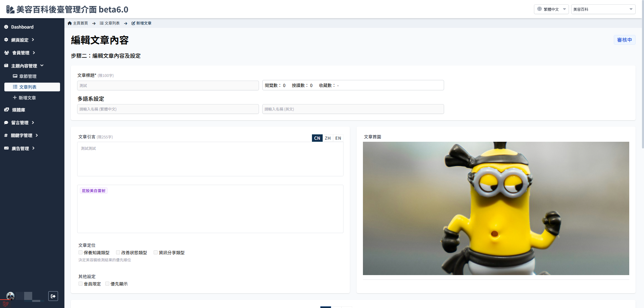Open the 繁體中文 language dropdown

point(551,9)
